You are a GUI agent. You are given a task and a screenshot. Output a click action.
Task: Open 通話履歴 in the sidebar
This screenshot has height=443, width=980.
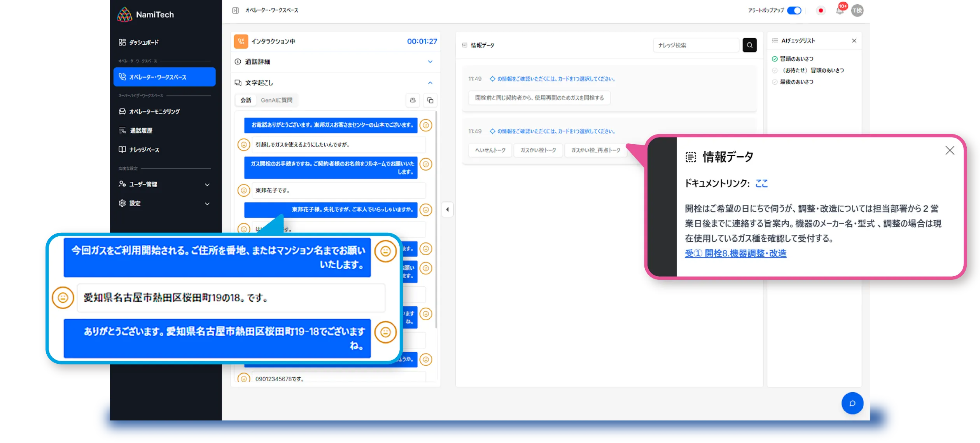141,131
